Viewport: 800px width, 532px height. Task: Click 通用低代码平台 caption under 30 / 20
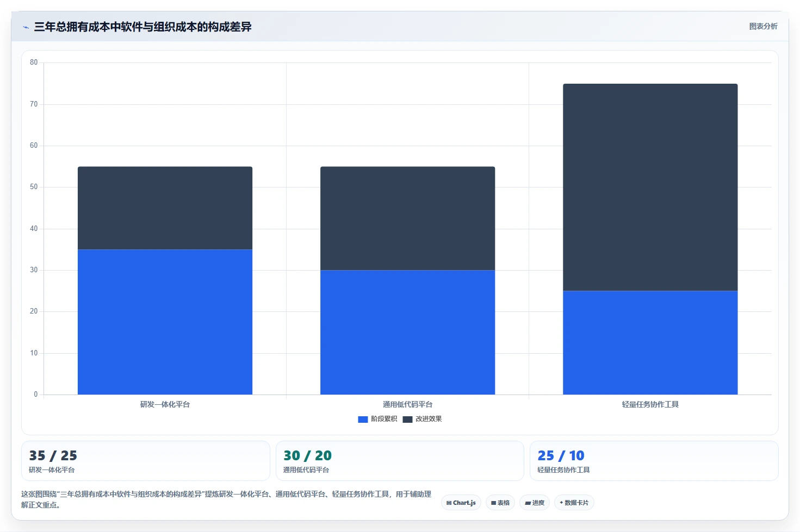coord(306,470)
